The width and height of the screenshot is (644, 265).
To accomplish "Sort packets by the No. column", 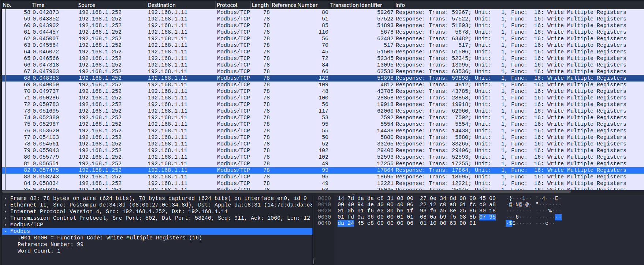I will [x=15, y=5].
